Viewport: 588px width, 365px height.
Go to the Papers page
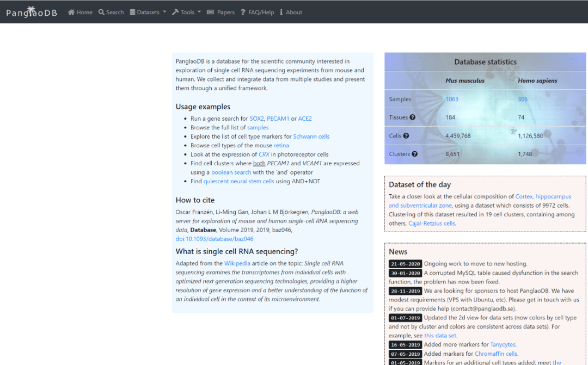(x=225, y=13)
